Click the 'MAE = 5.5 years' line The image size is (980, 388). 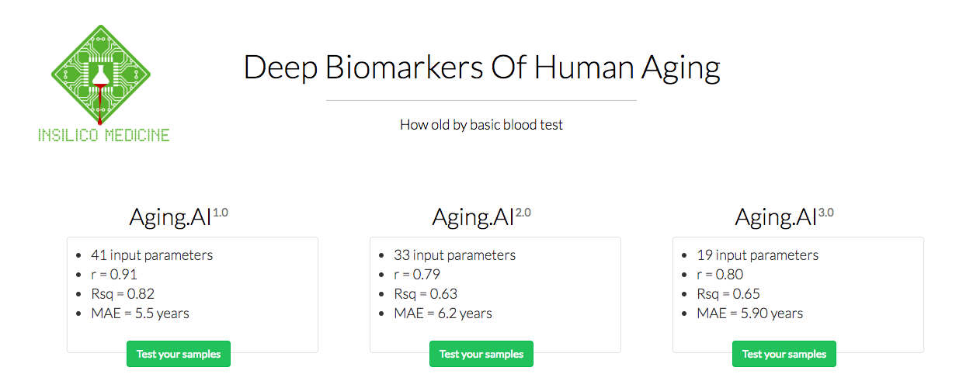[x=140, y=314]
